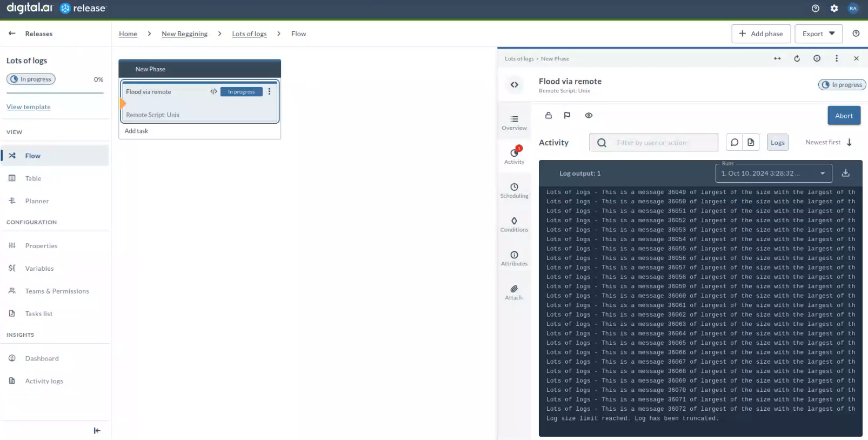
Task: Click script icon on Flood via remote card
Action: [213, 91]
